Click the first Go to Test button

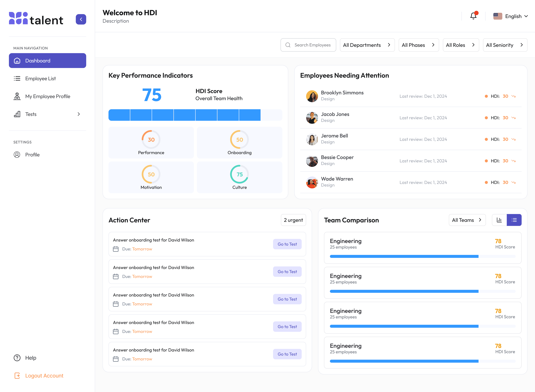point(287,244)
